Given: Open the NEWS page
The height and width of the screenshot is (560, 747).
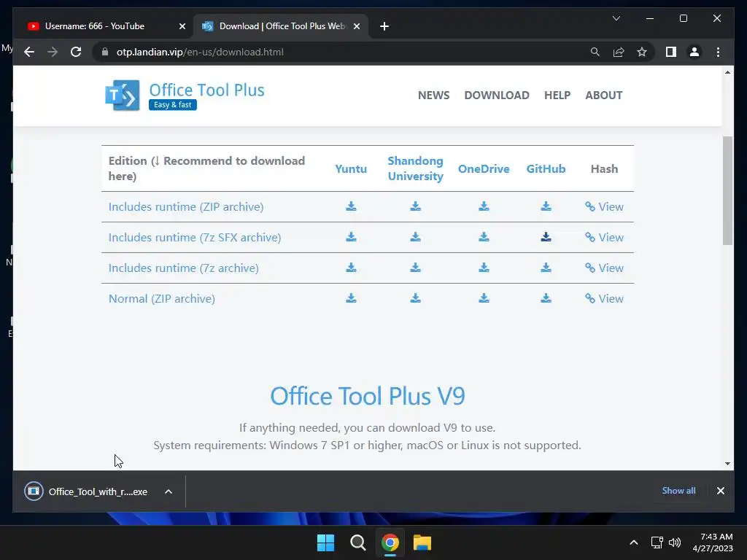Looking at the screenshot, I should [x=433, y=96].
